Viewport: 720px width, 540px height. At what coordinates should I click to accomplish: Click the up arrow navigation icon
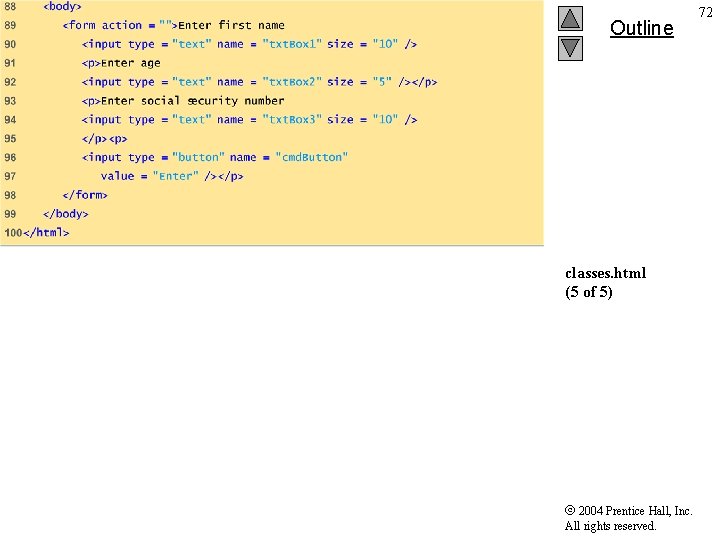click(570, 18)
